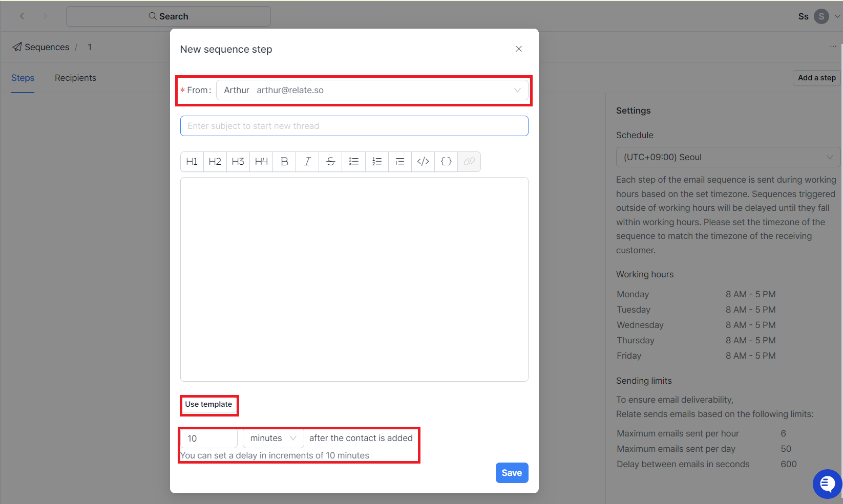Open the three-dot more options menu
The height and width of the screenshot is (504, 843).
pos(833,47)
